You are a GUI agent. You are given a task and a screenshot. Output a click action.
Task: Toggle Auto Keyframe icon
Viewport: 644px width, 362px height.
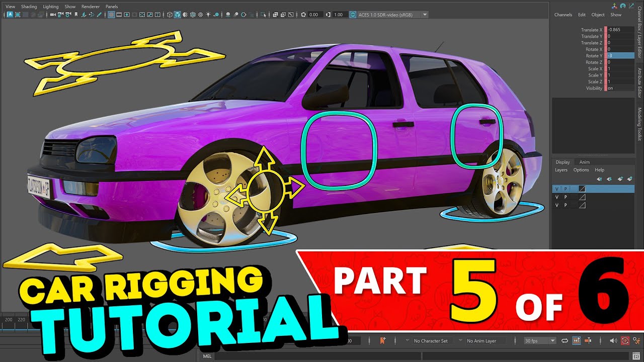pyautogui.click(x=624, y=340)
